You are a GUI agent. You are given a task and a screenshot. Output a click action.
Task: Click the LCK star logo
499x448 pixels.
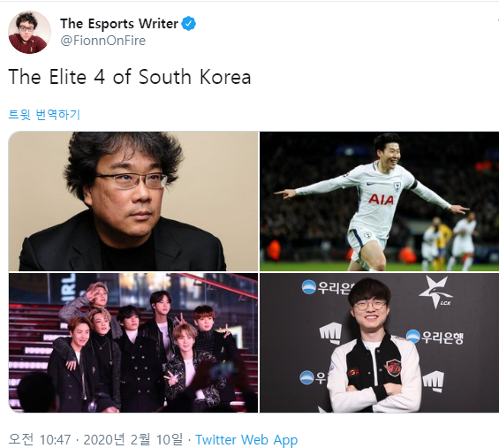click(435, 292)
